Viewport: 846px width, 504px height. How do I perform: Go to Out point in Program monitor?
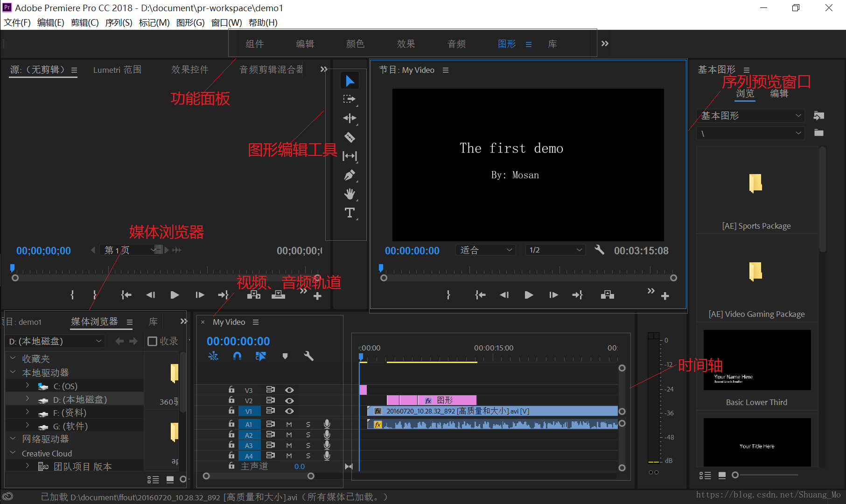point(578,295)
